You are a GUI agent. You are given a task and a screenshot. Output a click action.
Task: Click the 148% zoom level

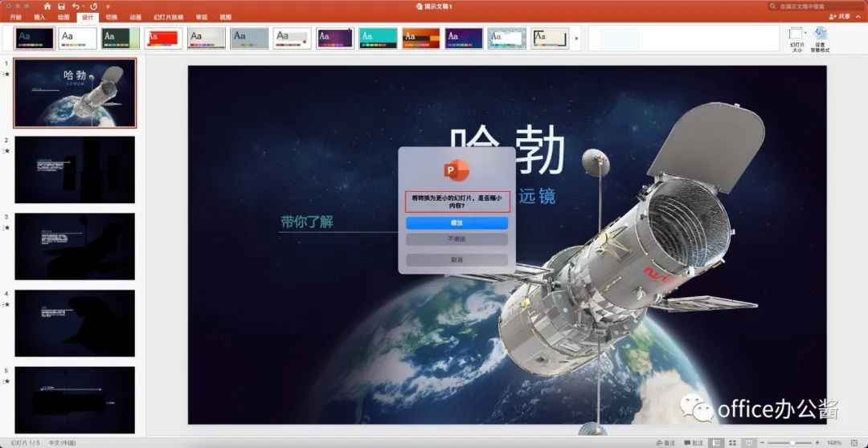tap(834, 442)
